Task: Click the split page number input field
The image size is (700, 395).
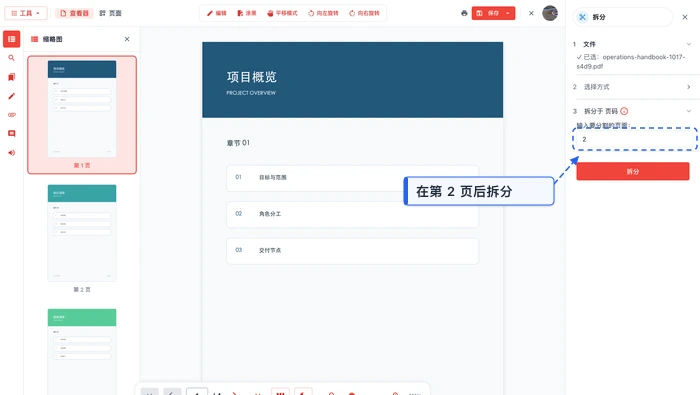Action: 634,139
